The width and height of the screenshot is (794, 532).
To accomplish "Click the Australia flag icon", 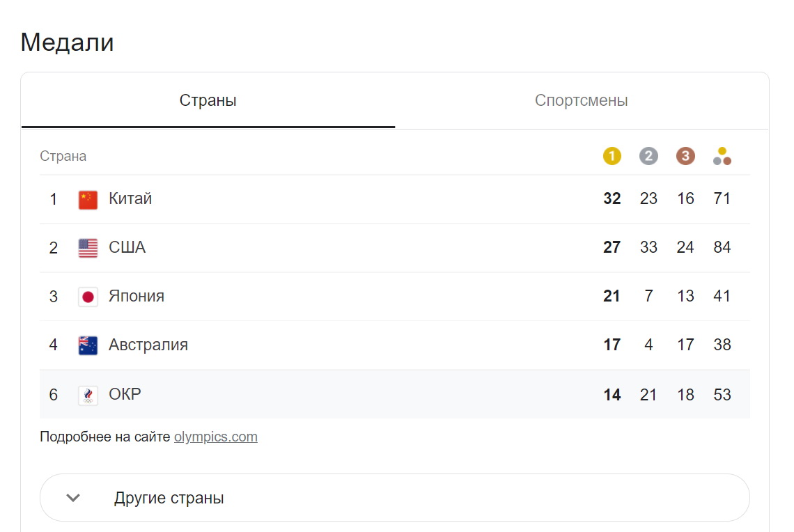I will 88,345.
